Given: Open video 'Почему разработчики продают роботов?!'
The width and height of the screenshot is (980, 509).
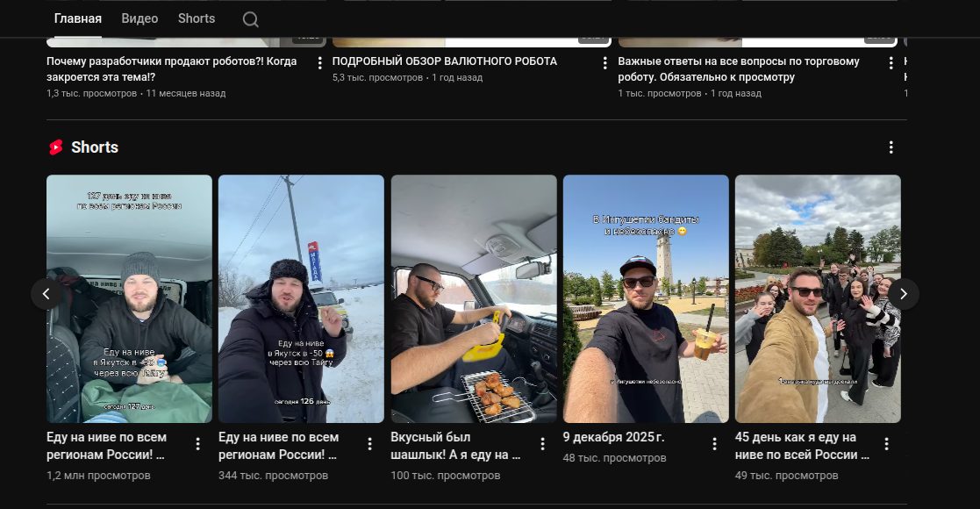Looking at the screenshot, I should 172,68.
